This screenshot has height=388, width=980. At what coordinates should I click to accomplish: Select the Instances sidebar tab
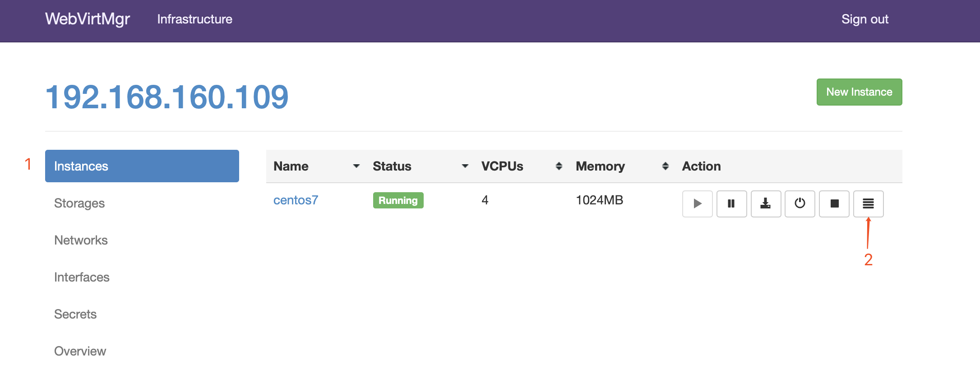coord(142,166)
